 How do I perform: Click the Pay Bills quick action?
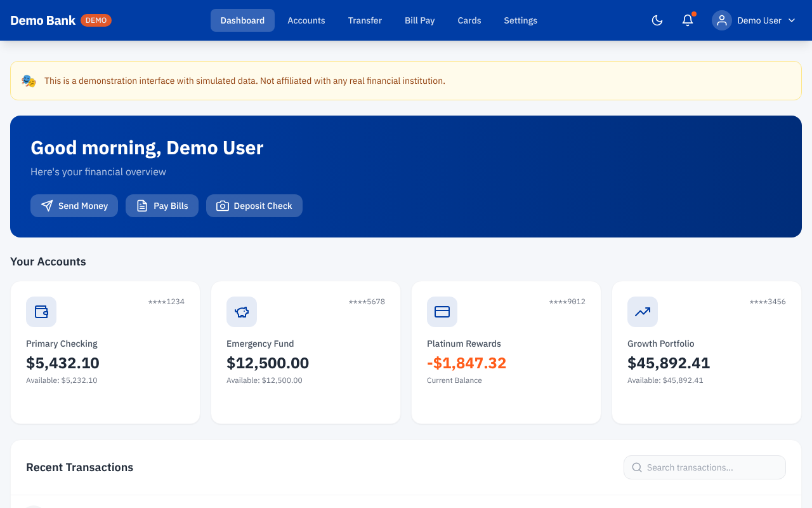tap(162, 206)
